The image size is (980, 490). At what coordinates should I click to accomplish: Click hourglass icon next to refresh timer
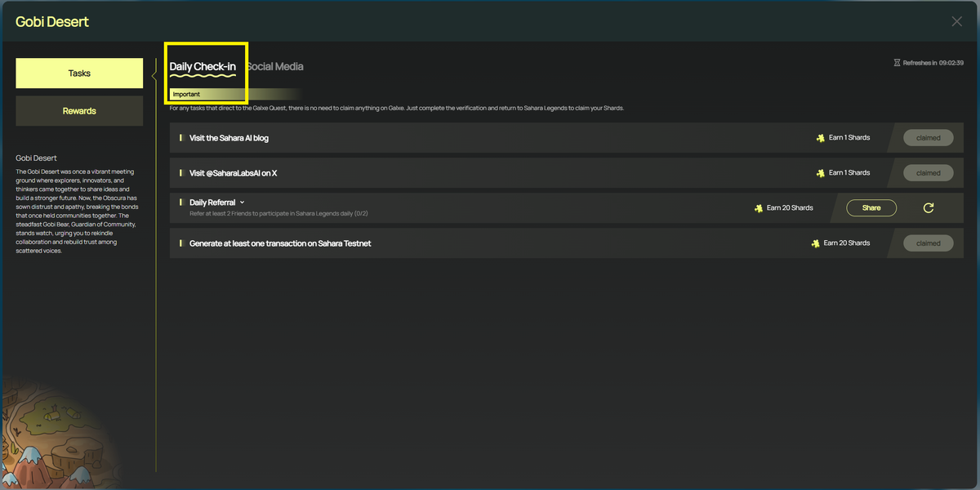pos(897,63)
